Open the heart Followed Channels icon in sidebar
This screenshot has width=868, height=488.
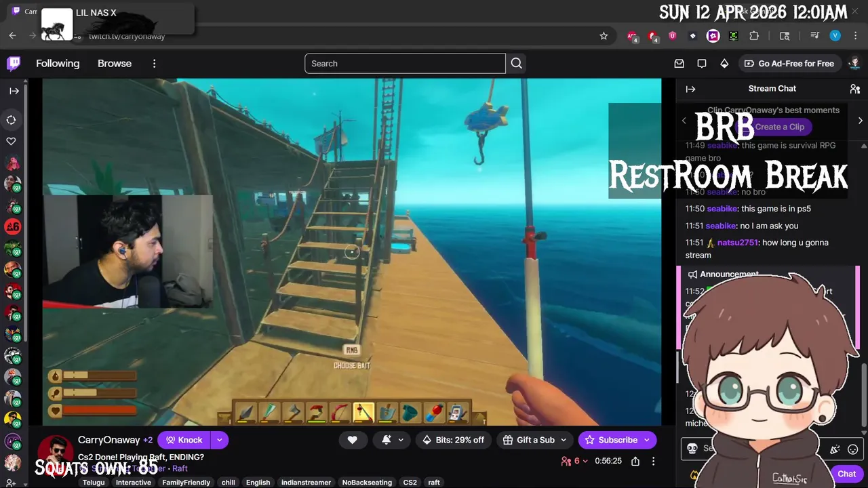[12, 141]
